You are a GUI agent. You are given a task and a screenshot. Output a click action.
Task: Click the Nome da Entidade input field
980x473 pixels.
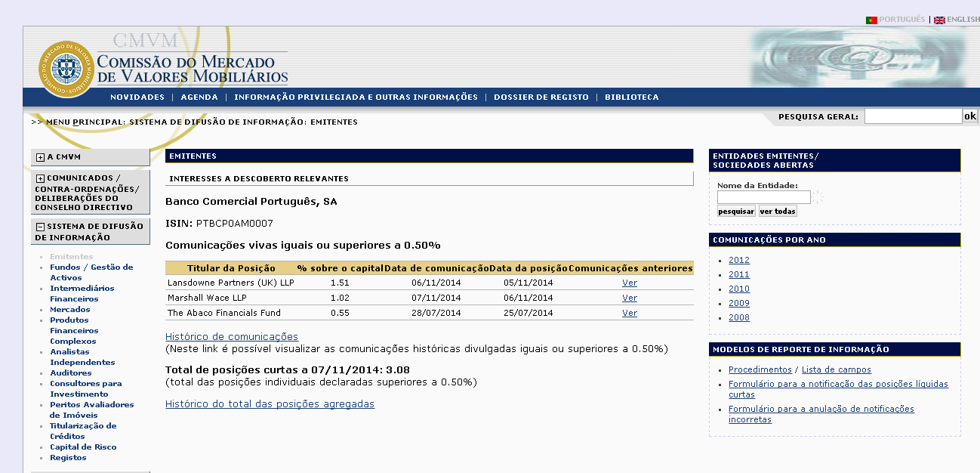763,197
